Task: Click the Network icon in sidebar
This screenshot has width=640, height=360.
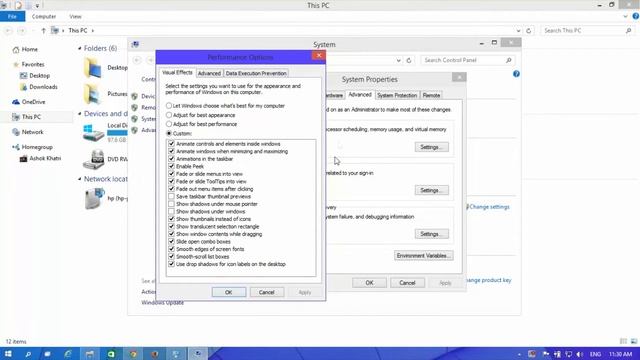Action: pos(16,132)
